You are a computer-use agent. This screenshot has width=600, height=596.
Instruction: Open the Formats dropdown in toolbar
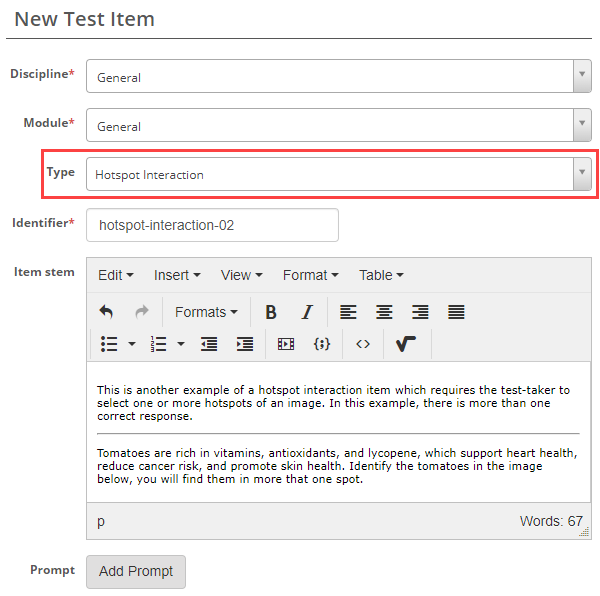point(206,312)
